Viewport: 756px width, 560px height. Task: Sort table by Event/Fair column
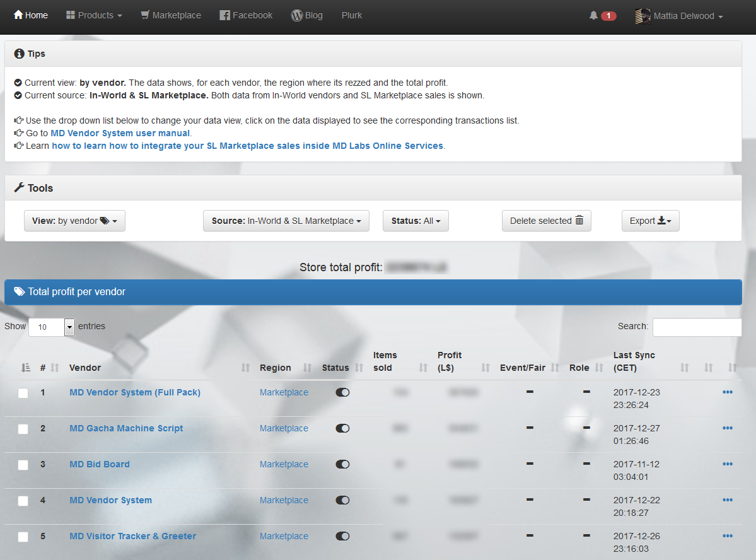530,368
